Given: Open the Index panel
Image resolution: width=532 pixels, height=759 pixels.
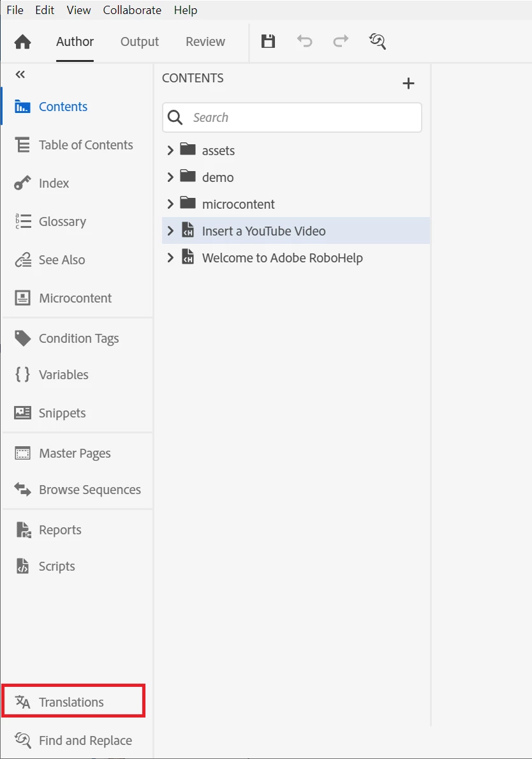Looking at the screenshot, I should click(77, 183).
